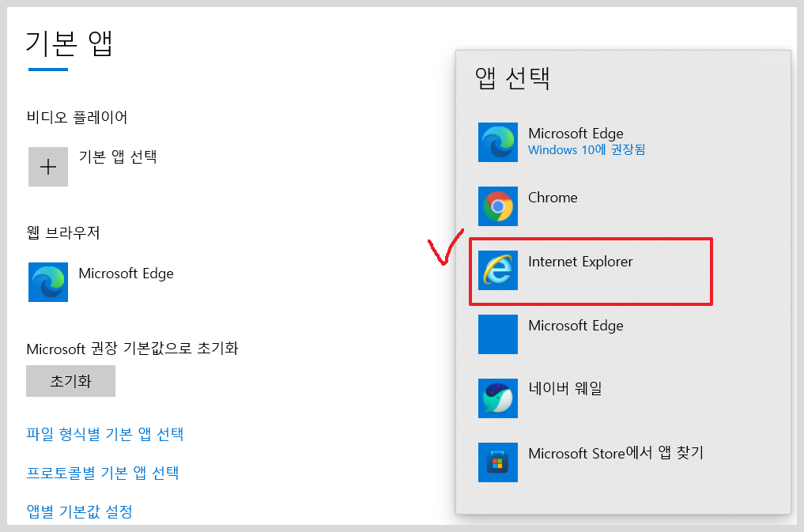Viewport: 804px width, 532px height.
Task: Choose 네이버 웨일 text in app list
Action: [x=565, y=388]
